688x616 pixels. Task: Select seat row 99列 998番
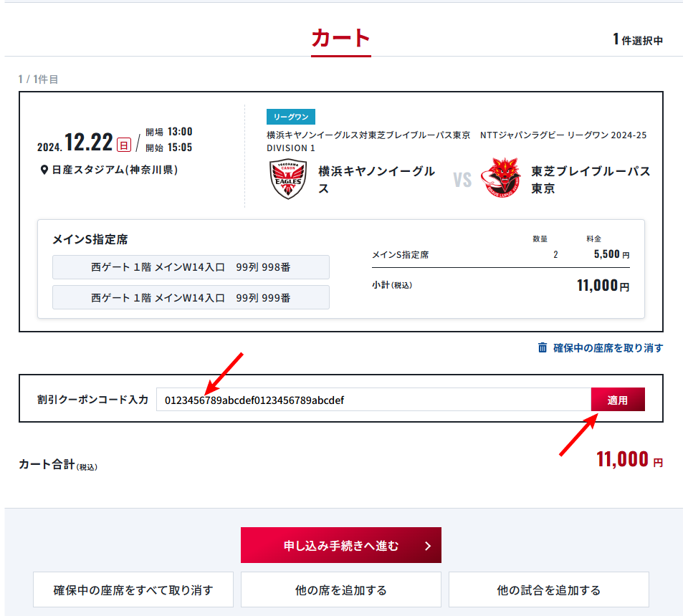[x=191, y=267]
